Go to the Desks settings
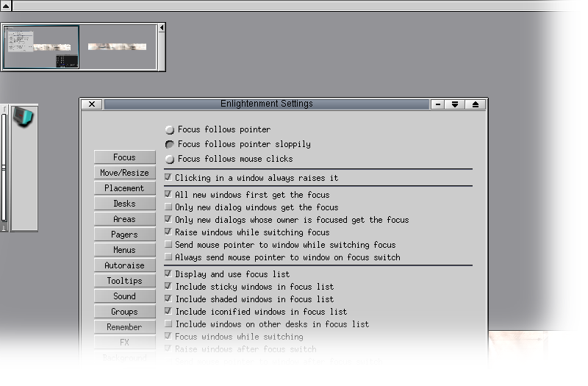This screenshot has width=588, height=386. (x=124, y=204)
